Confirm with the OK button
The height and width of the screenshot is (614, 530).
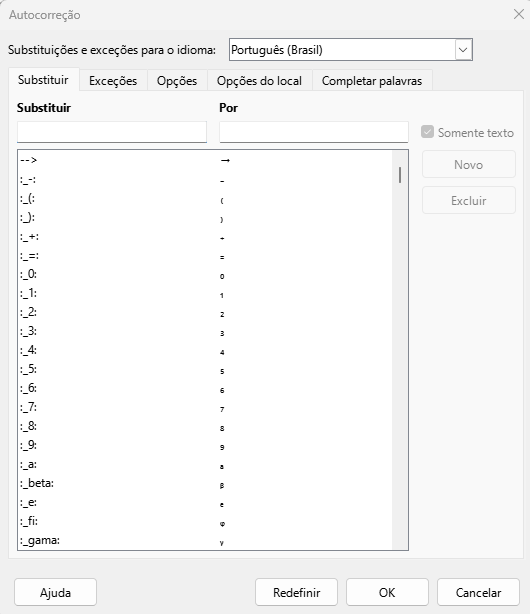coord(387,592)
